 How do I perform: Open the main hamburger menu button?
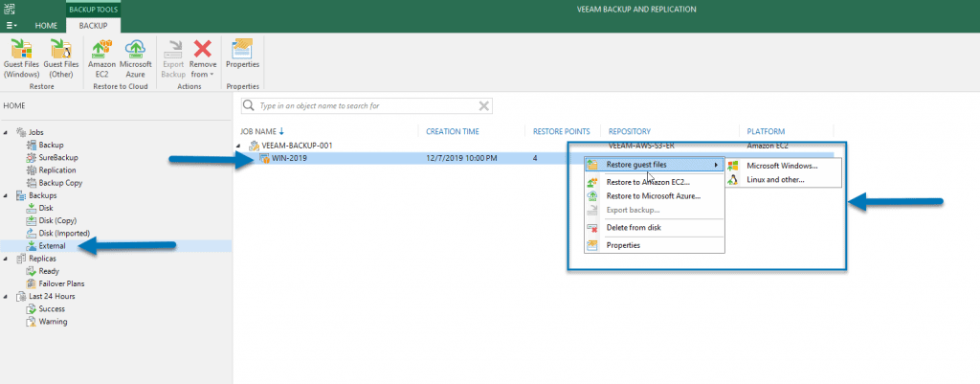pos(11,25)
